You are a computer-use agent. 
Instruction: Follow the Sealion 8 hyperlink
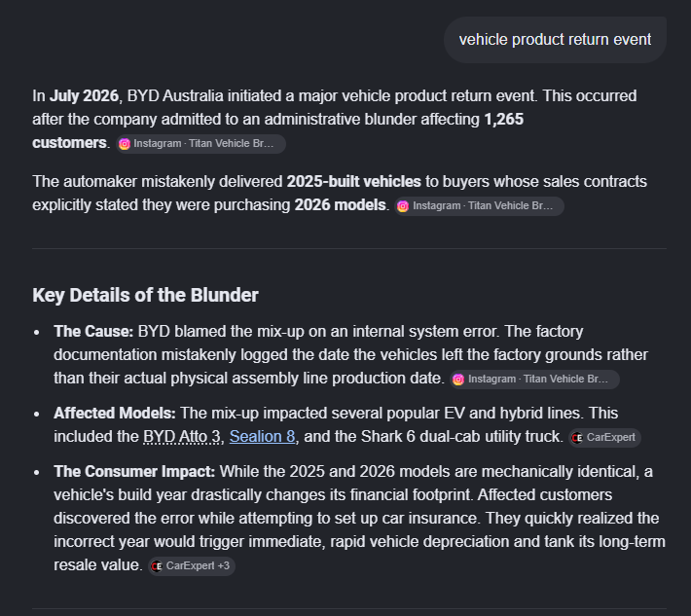coord(262,437)
